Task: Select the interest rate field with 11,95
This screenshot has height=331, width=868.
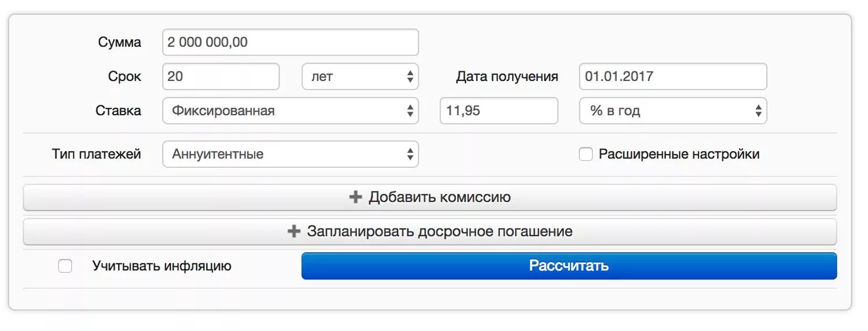Action: point(498,111)
